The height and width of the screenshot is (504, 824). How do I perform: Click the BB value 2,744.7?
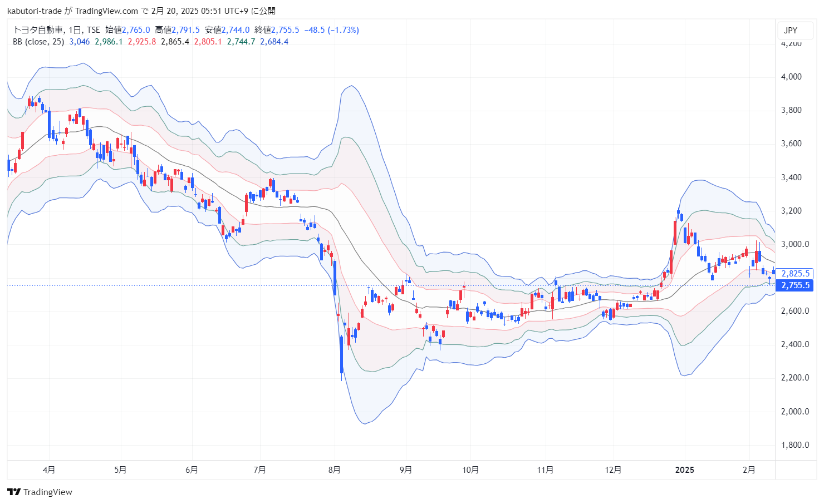click(241, 42)
